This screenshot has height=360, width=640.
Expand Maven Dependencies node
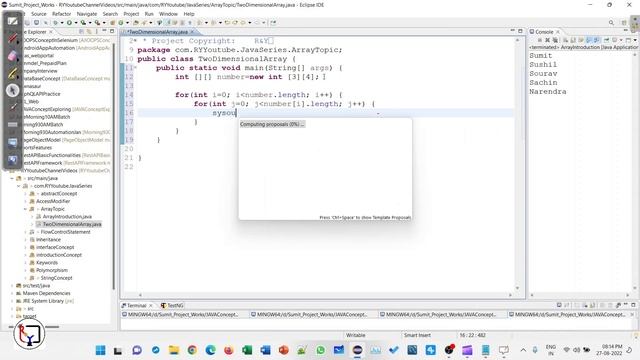(12, 293)
